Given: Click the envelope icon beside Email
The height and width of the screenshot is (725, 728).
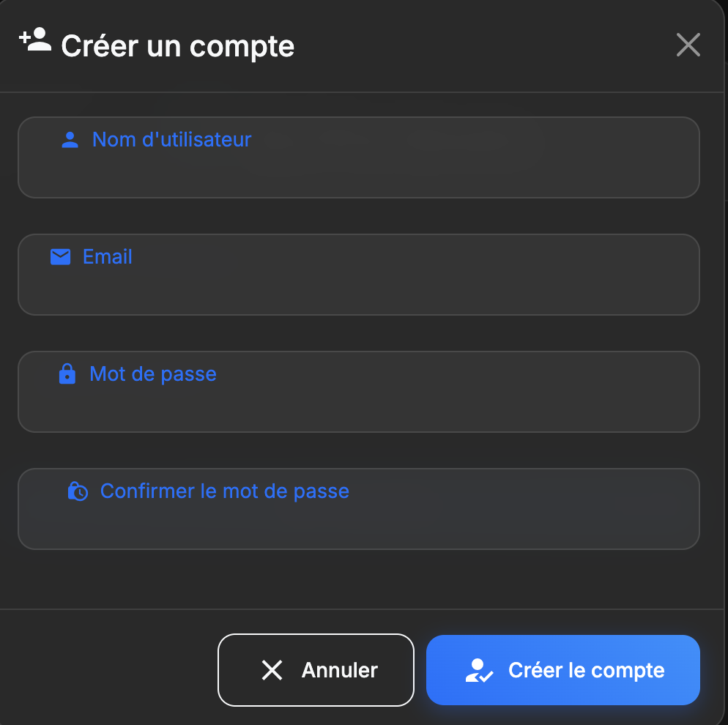Looking at the screenshot, I should 60,256.
